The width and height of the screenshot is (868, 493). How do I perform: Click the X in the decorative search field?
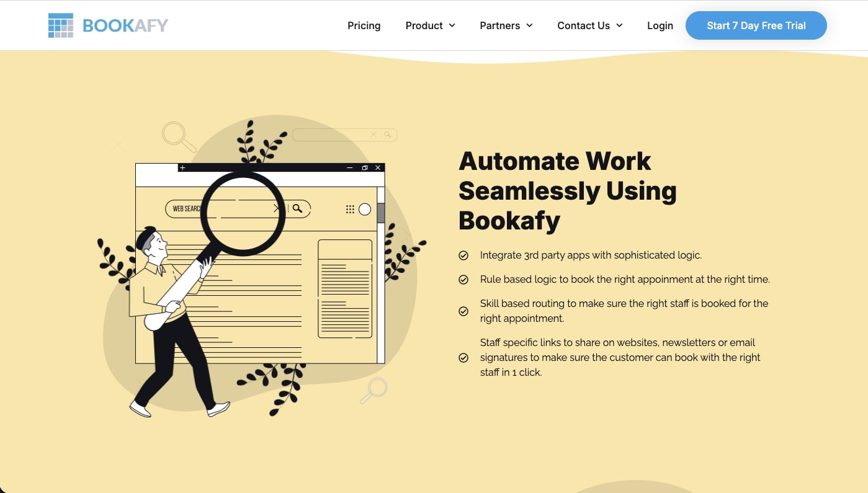click(x=374, y=135)
